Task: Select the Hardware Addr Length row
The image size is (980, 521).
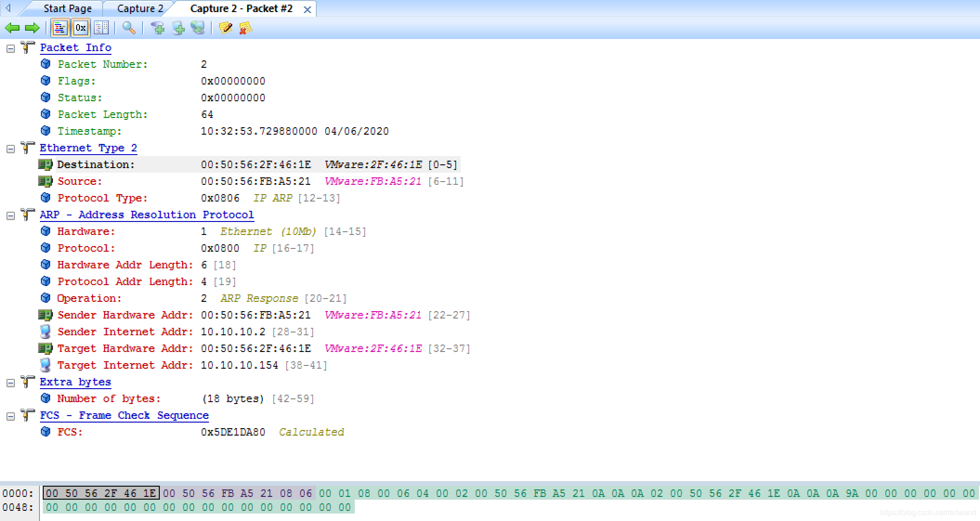Action: [146, 265]
